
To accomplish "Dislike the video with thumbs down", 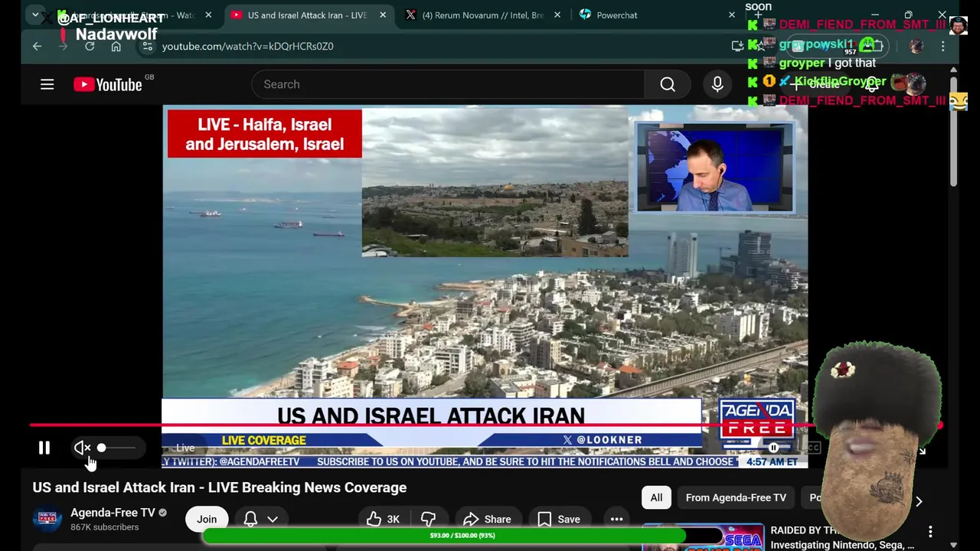I will pyautogui.click(x=429, y=519).
